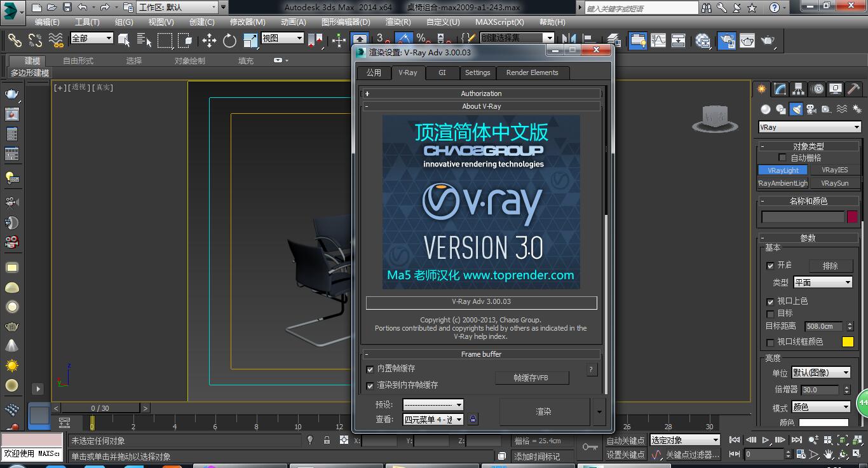Open the Utilities hammer panel
Image resolution: width=868 pixels, height=468 pixels.
(853, 89)
